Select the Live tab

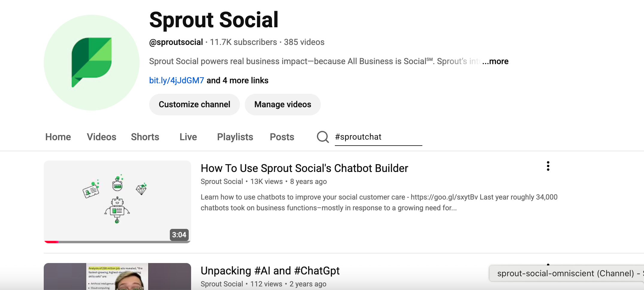coord(188,137)
